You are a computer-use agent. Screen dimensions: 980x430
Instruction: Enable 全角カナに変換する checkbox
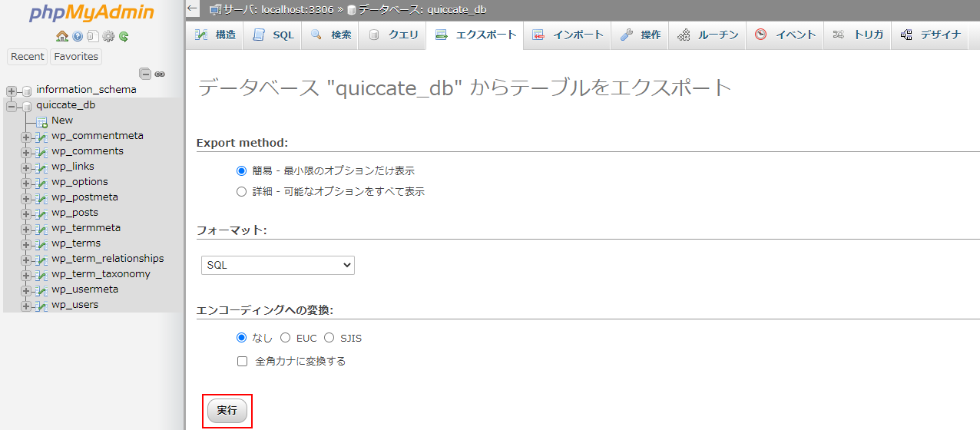[242, 361]
